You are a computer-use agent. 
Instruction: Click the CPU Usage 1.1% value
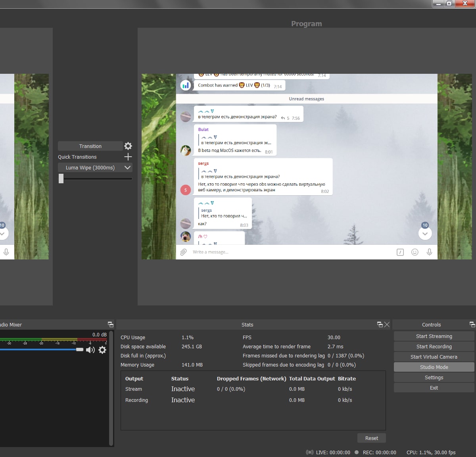click(188, 337)
